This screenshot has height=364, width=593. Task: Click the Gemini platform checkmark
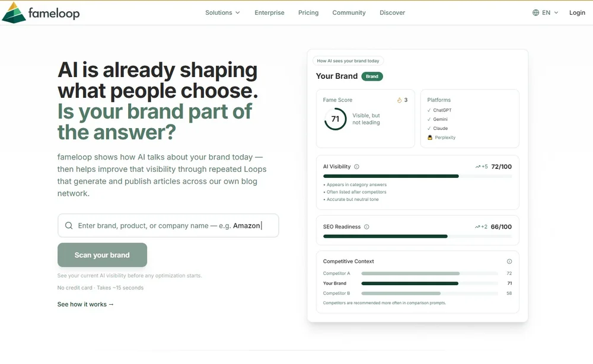pyautogui.click(x=429, y=119)
